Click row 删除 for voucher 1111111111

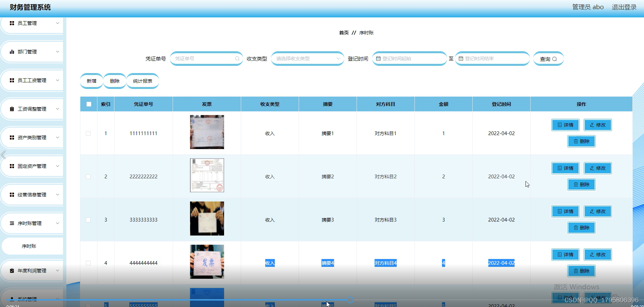tap(581, 141)
